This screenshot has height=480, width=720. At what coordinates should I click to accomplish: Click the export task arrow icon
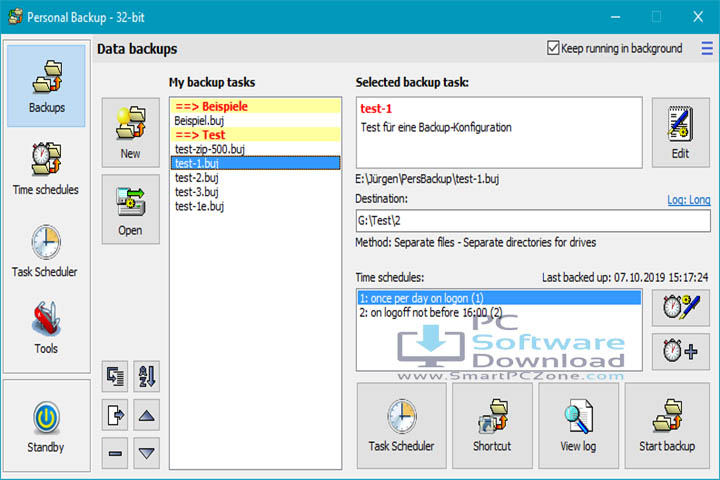tap(115, 415)
